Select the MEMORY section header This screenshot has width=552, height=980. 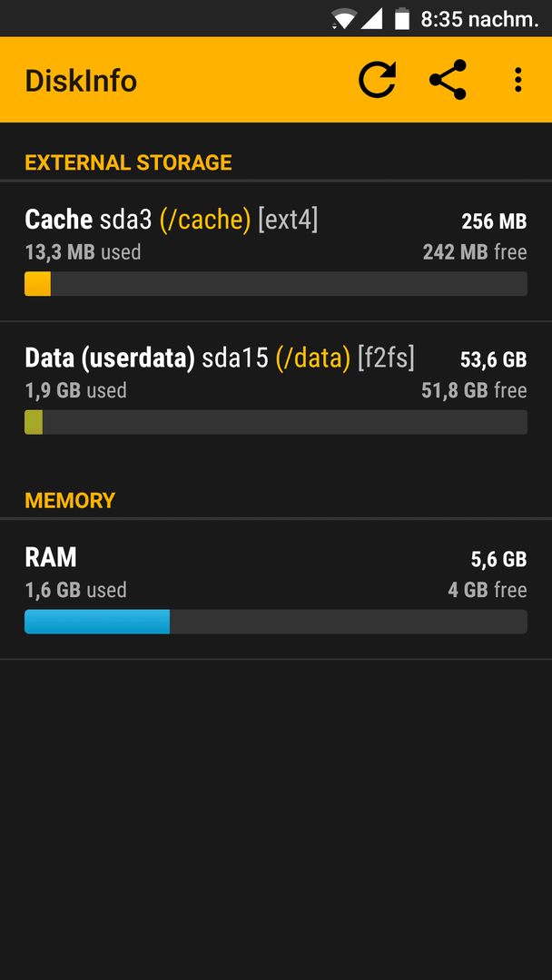(70, 500)
